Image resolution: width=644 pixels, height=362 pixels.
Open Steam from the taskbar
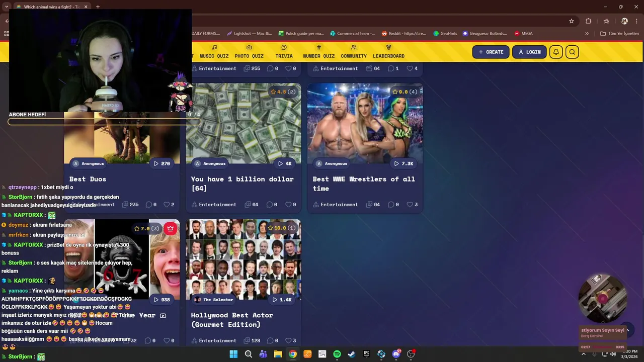pyautogui.click(x=352, y=354)
